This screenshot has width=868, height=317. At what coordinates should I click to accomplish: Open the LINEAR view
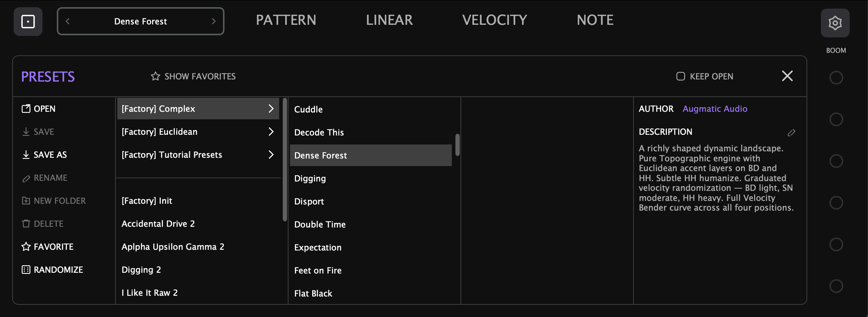coord(389,20)
